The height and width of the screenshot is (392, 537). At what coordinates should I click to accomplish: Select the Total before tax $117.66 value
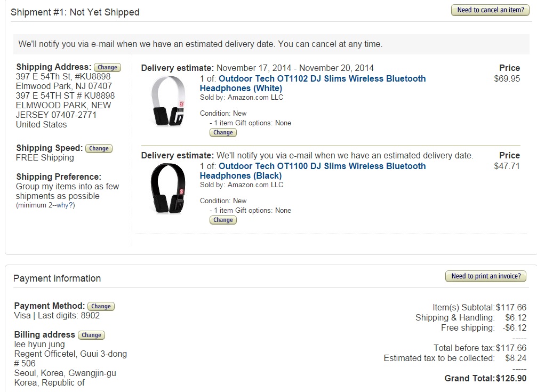pyautogui.click(x=511, y=348)
